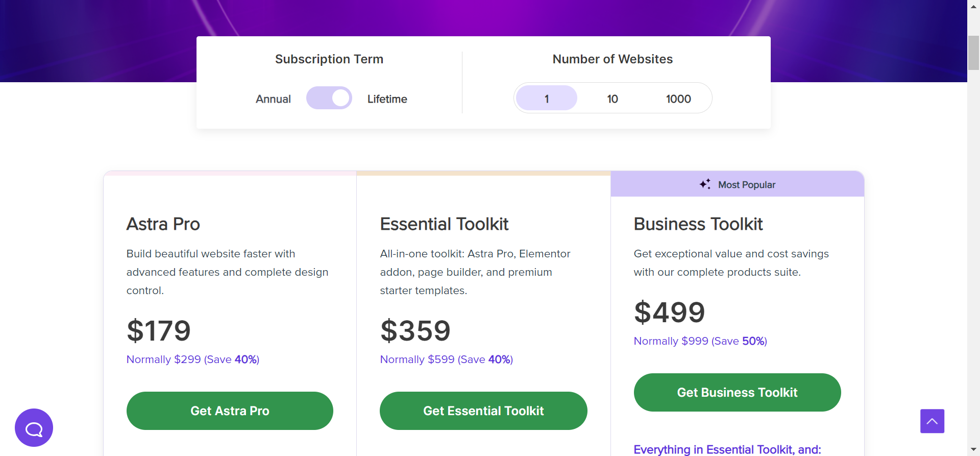Image resolution: width=980 pixels, height=456 pixels.
Task: Click Everything in Essential Toolkit text
Action: coord(727,449)
